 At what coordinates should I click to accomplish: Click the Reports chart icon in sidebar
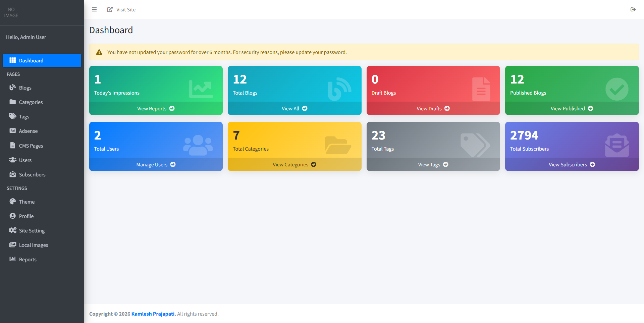[13, 259]
